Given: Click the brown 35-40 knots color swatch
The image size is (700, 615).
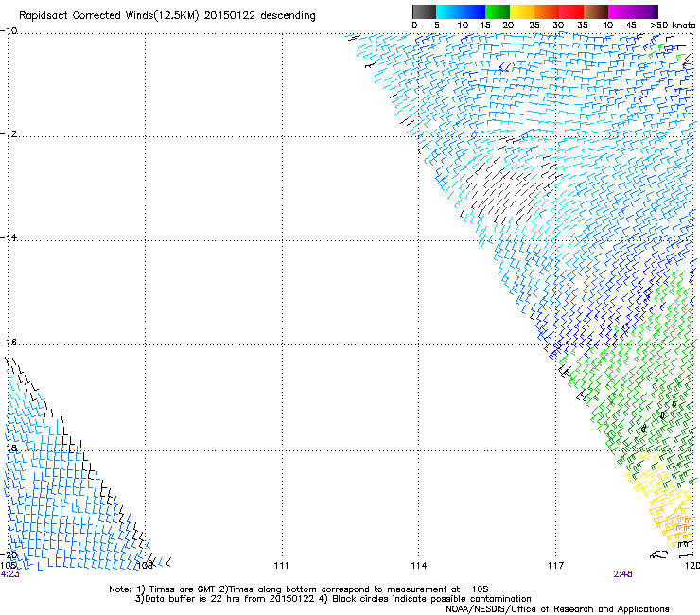Looking at the screenshot, I should [x=596, y=11].
